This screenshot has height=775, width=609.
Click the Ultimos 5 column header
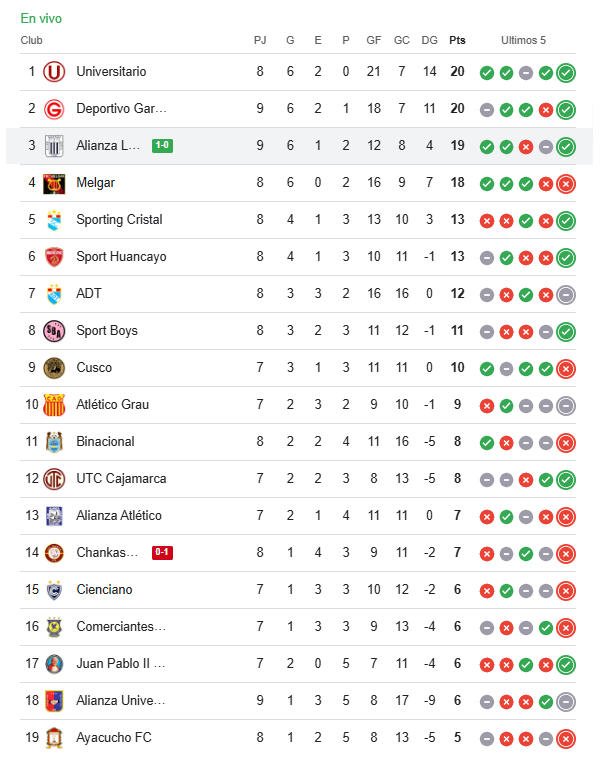pyautogui.click(x=524, y=41)
